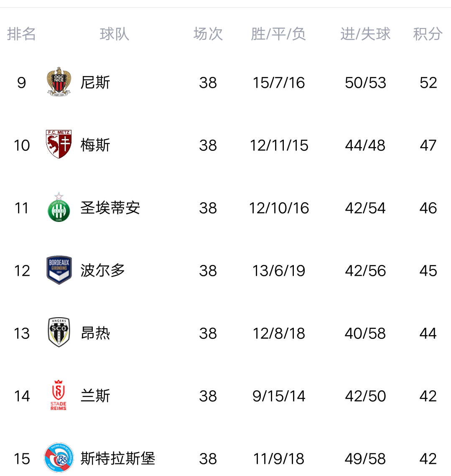Viewport: 451px width, 476px height.
Task: Select the 场次 column header
Action: tap(208, 34)
